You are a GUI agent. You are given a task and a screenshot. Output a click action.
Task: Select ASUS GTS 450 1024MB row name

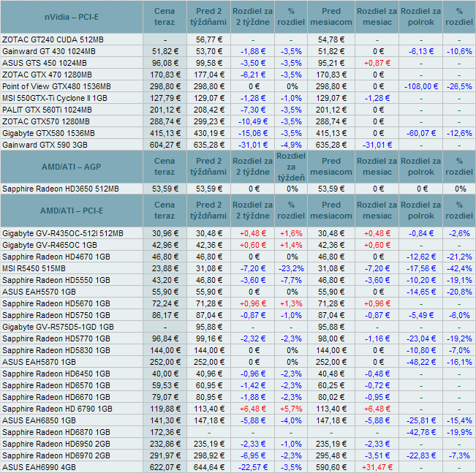coord(45,63)
